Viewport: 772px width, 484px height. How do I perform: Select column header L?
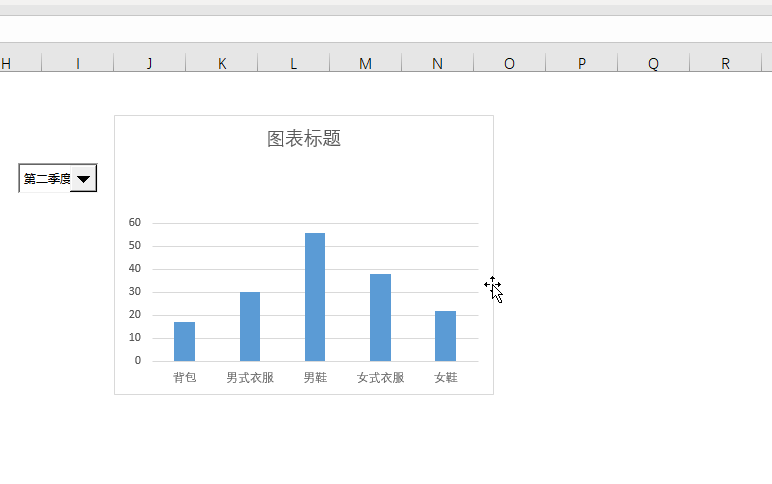click(293, 64)
